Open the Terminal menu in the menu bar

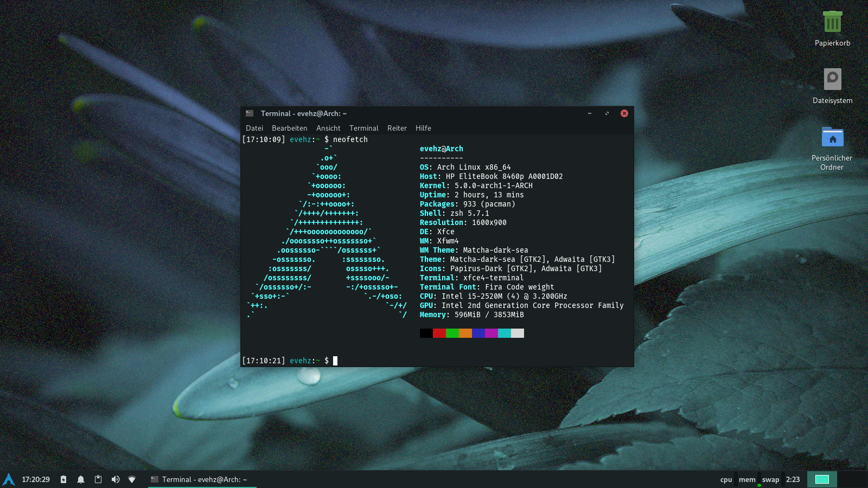click(x=364, y=128)
